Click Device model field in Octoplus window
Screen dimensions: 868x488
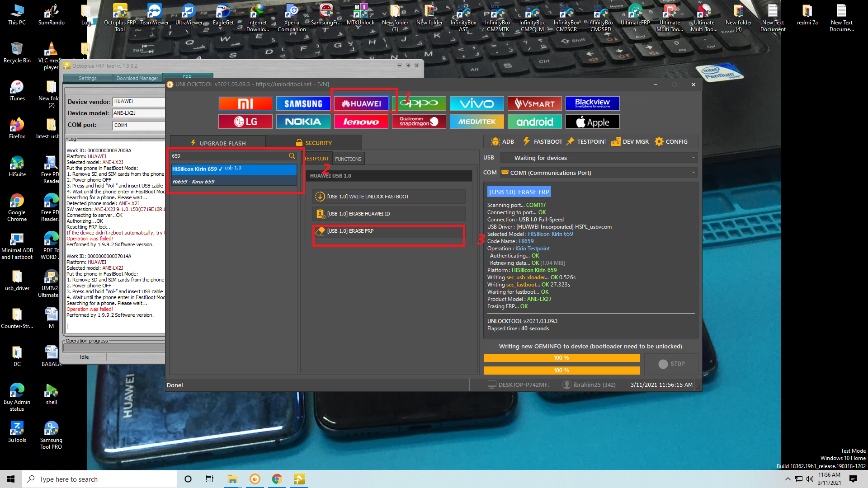point(138,113)
